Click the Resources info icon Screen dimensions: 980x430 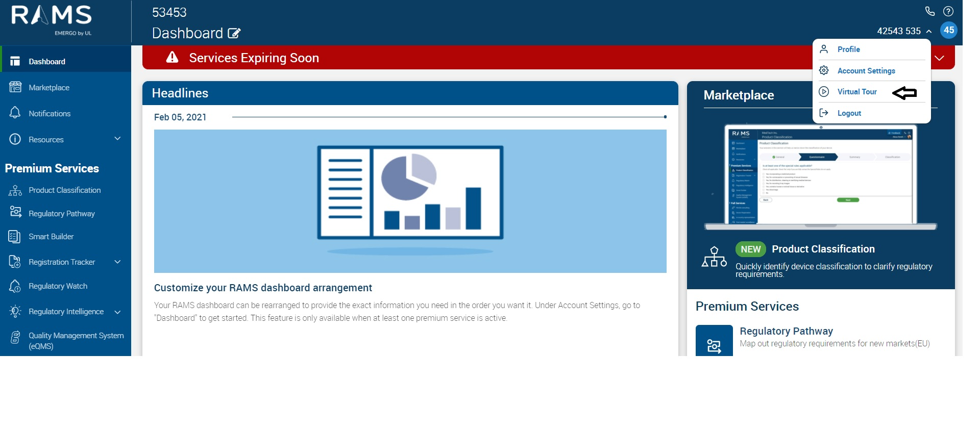15,139
